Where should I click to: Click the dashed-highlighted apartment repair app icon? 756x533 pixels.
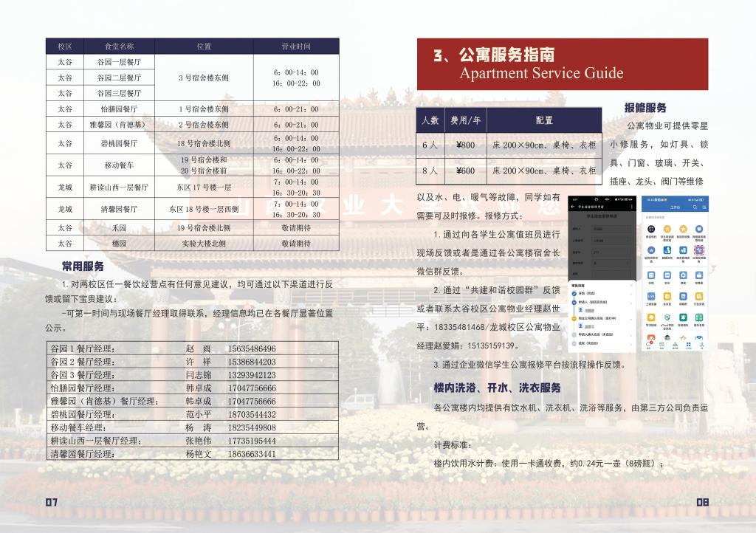coord(699,250)
